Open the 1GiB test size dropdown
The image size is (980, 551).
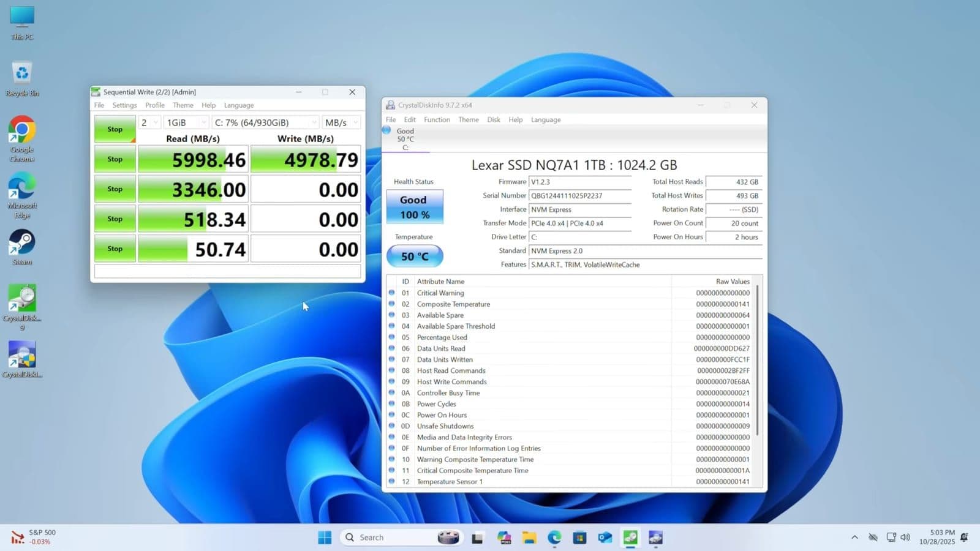pos(186,122)
